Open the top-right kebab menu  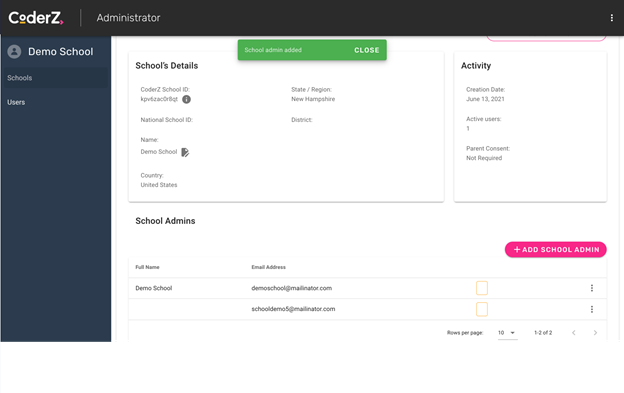(x=612, y=18)
